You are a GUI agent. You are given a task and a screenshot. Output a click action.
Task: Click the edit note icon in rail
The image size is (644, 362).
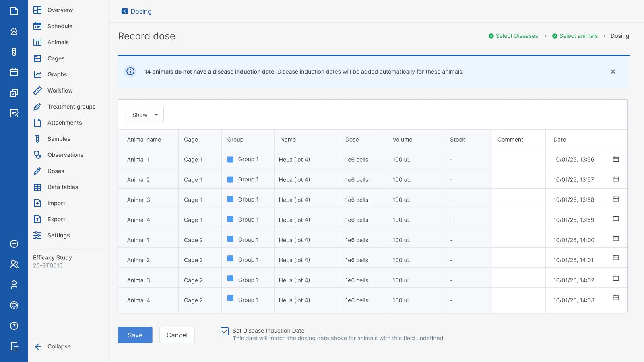[x=14, y=113]
